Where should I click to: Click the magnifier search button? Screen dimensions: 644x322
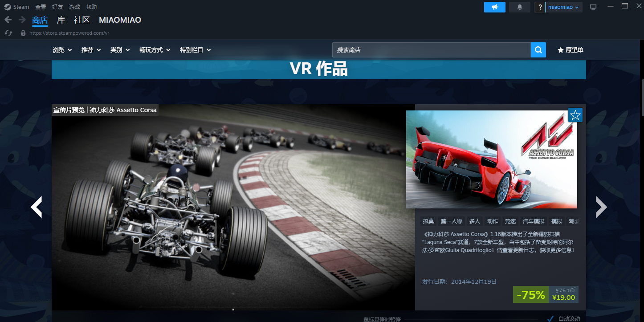(x=538, y=50)
